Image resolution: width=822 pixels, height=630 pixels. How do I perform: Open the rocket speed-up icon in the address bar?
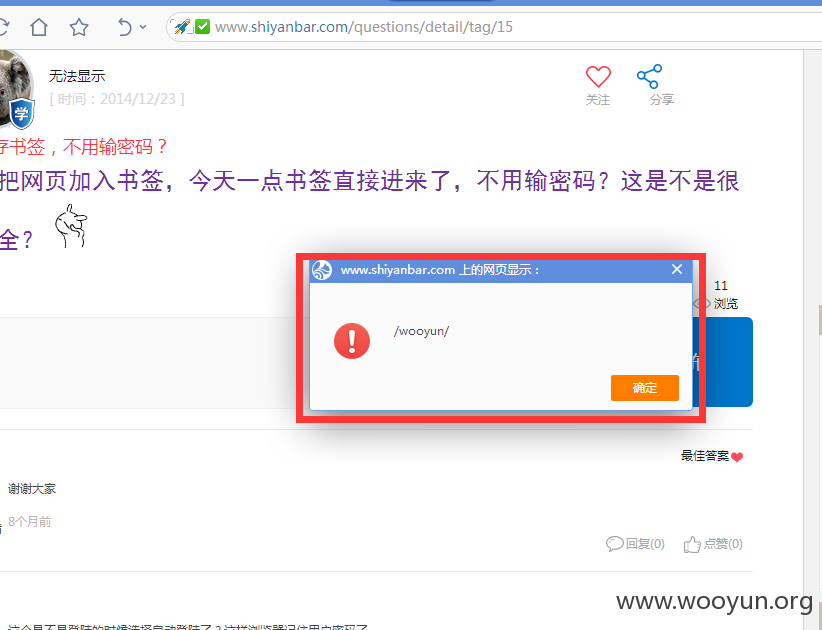pos(182,27)
